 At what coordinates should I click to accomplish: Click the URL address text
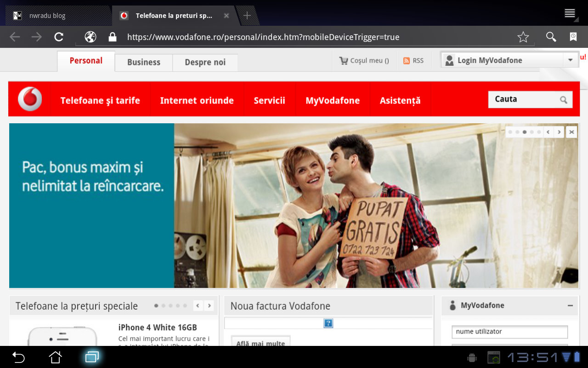point(263,37)
